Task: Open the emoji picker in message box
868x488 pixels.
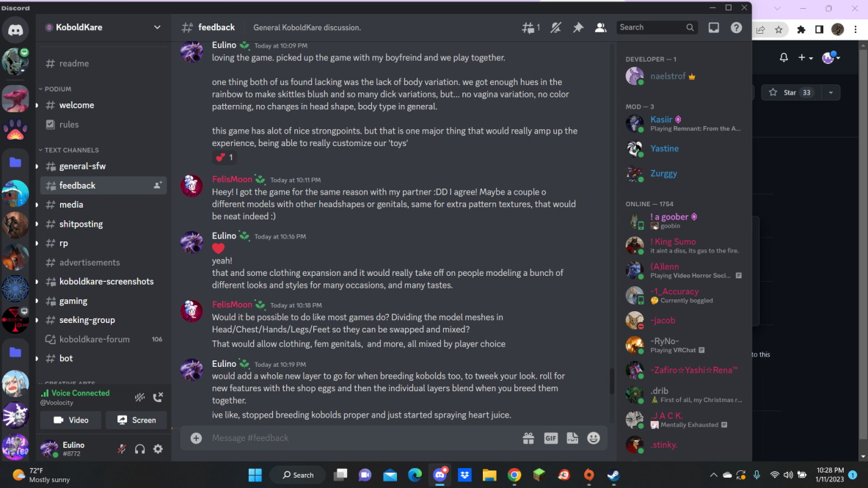Action: 594,438
